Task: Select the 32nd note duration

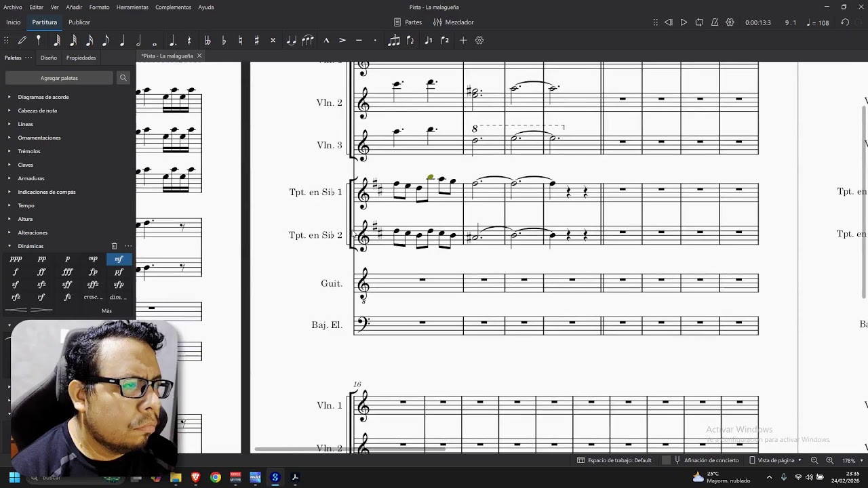Action: (x=73, y=41)
